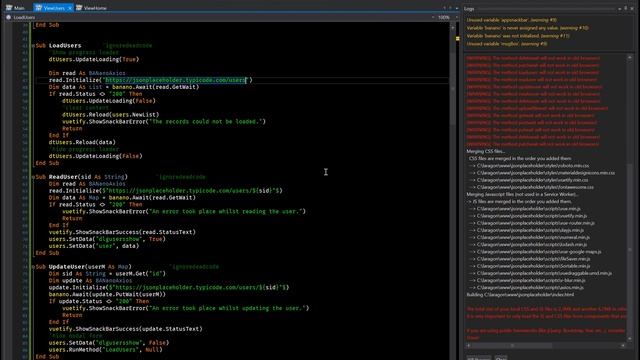
Task: Click the 'banano.Await(update.PutWait(userM))' line
Action: pyautogui.click(x=107, y=294)
